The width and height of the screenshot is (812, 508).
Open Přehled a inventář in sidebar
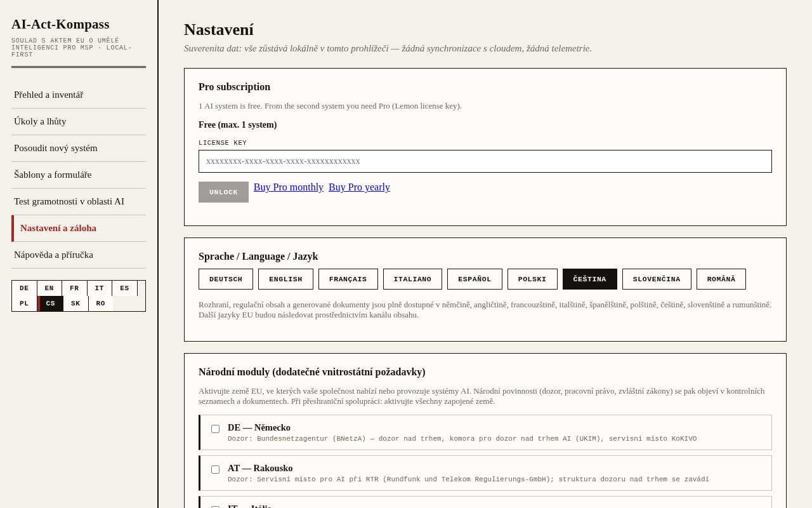79,95
